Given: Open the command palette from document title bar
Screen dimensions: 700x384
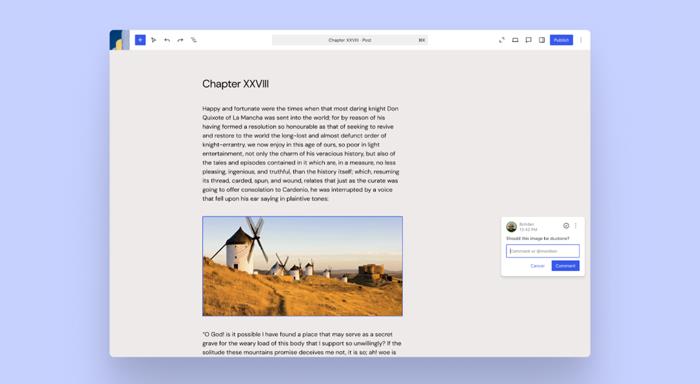Looking at the screenshot, I should [x=350, y=40].
